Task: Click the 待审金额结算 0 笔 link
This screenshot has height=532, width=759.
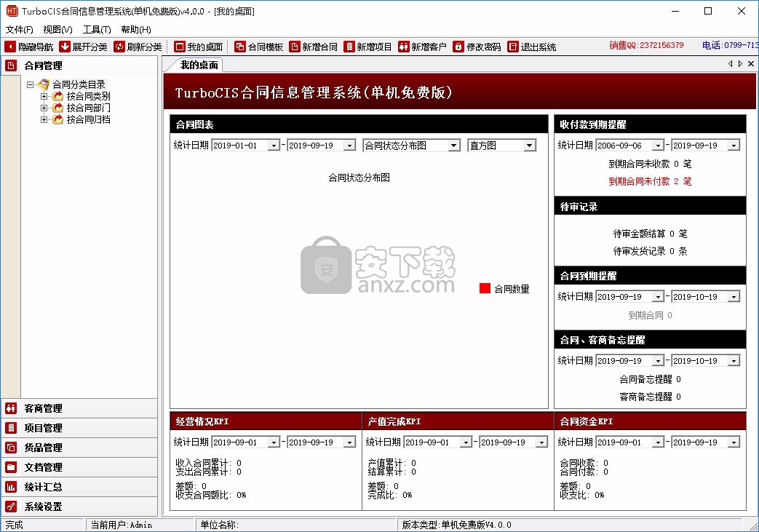Action: [650, 234]
